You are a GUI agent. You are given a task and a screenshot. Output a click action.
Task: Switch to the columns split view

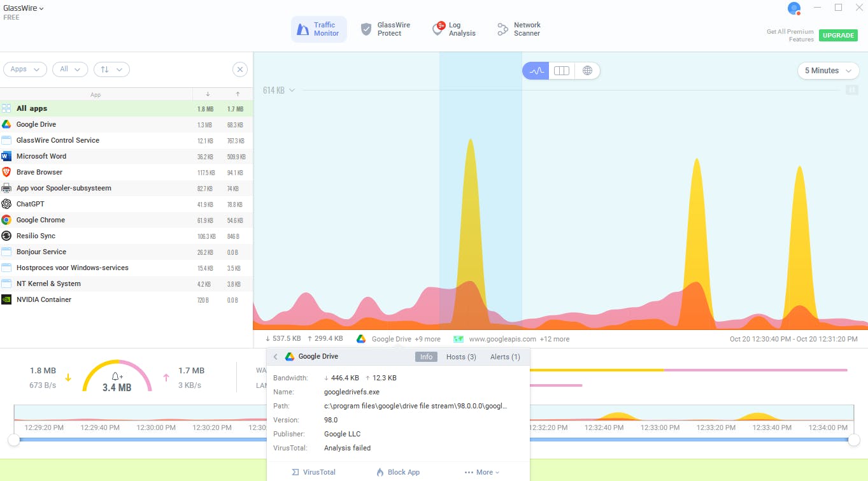(x=562, y=71)
